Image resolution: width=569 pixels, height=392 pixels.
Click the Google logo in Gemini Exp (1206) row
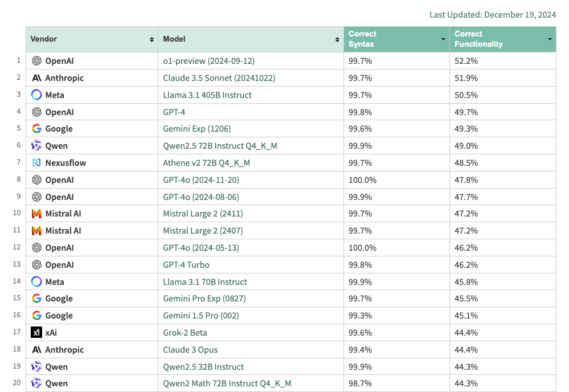(x=36, y=129)
